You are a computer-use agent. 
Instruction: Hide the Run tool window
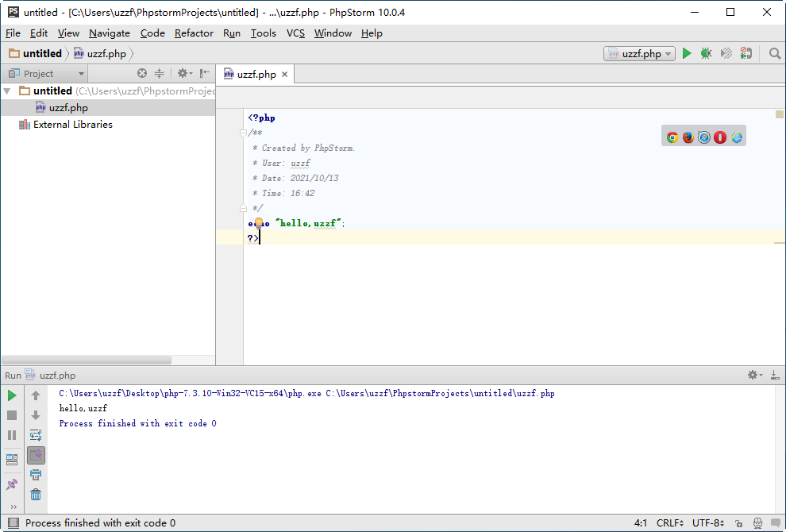774,375
